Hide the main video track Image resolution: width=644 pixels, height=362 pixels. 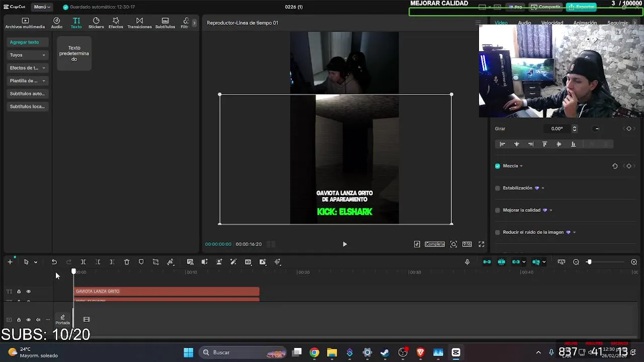[28, 320]
